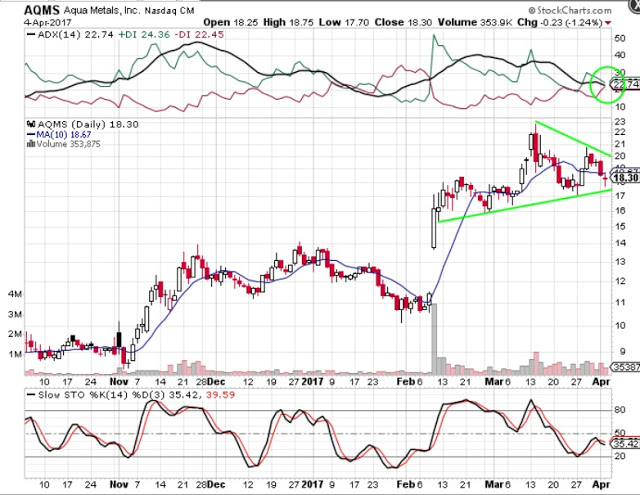
Task: Click the 1M volume scale label
Action: [15, 354]
